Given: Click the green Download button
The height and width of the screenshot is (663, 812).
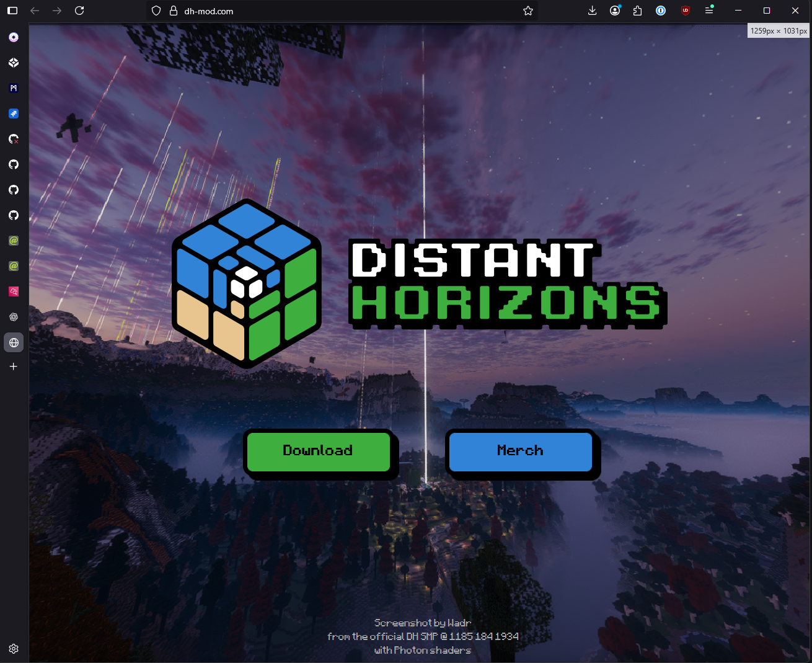Looking at the screenshot, I should [319, 452].
